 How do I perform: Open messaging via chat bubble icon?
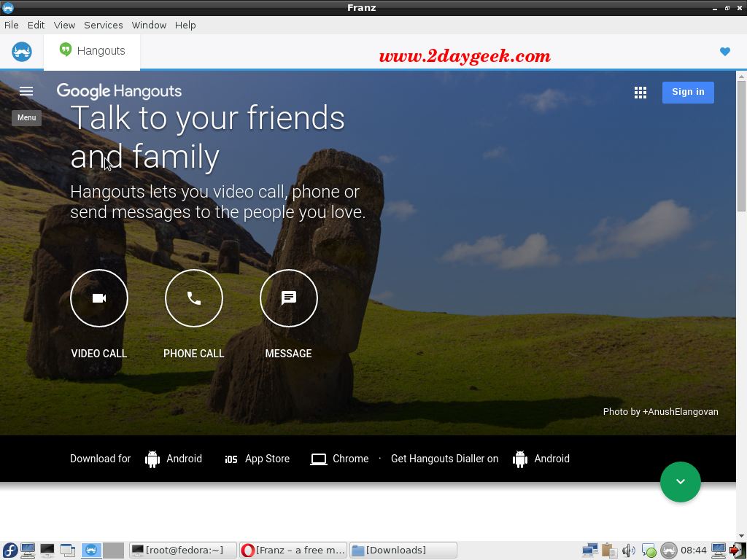tap(289, 298)
